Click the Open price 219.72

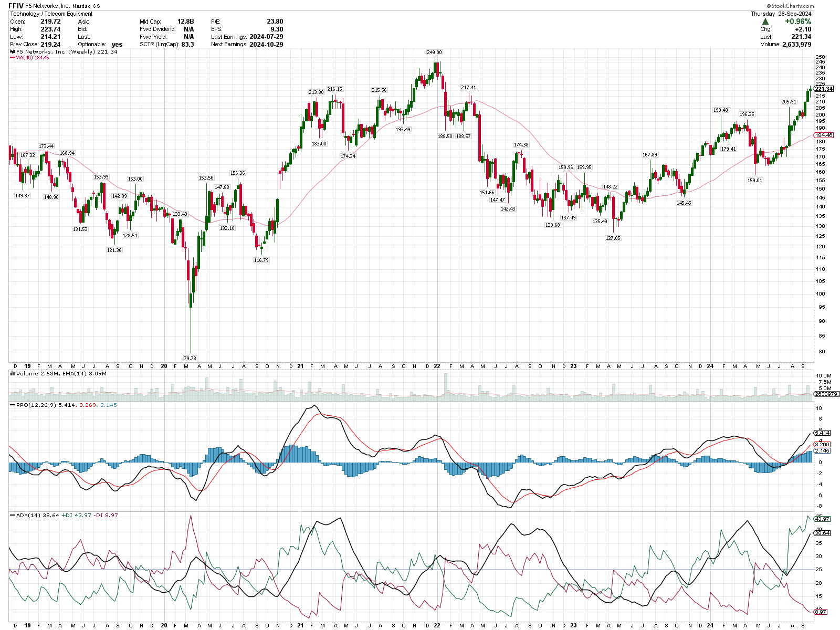(50, 22)
